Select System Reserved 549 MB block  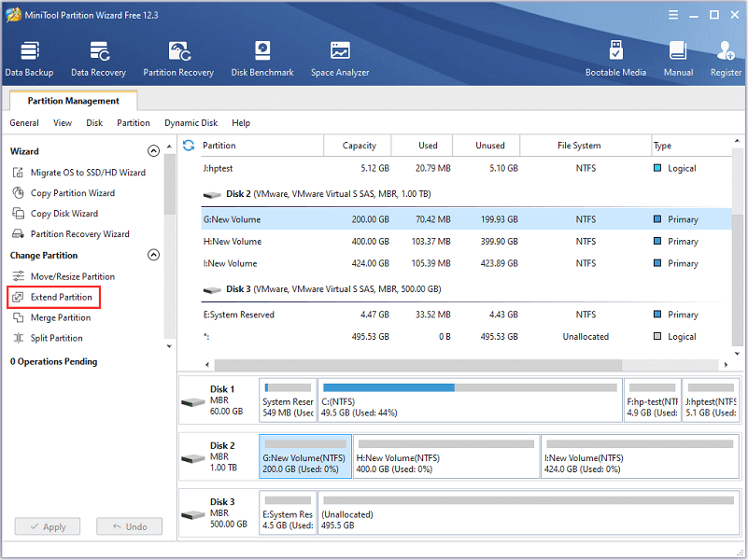[x=288, y=400]
